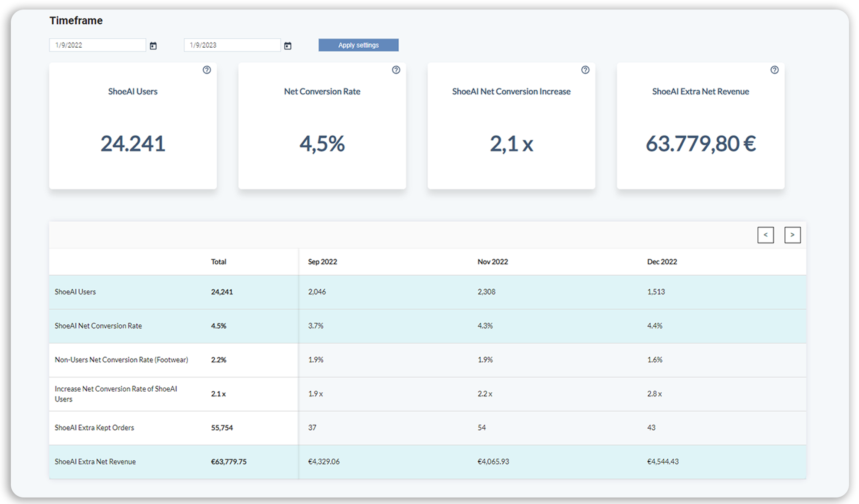859x504 pixels.
Task: Select Nov 2022 increase value 2.2 x
Action: pyautogui.click(x=485, y=394)
